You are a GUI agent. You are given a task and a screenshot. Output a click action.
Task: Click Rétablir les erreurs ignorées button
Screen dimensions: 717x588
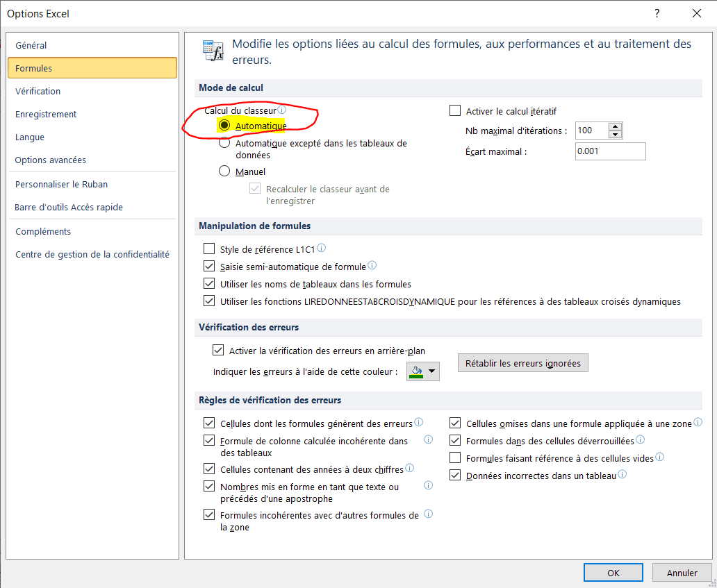[x=523, y=363]
